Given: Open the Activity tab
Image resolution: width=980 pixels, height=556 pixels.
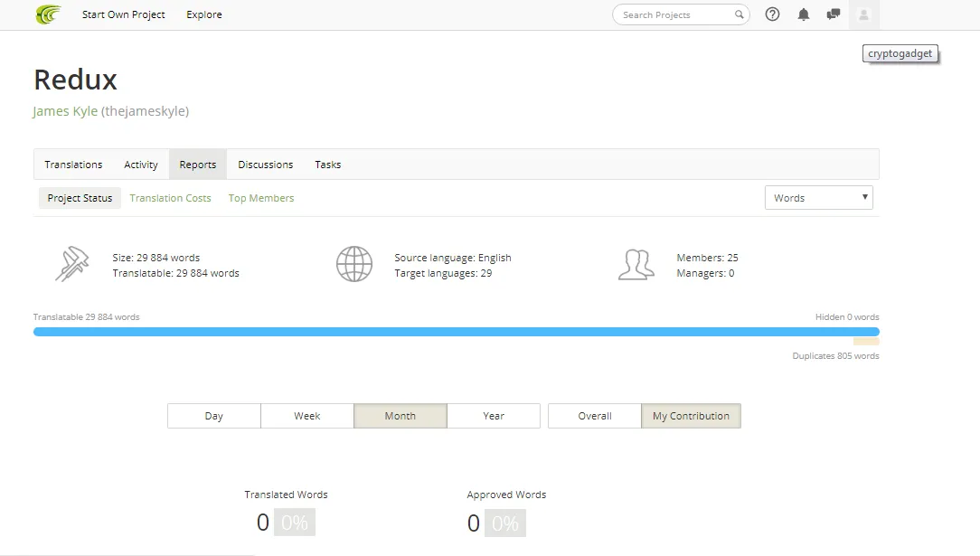Looking at the screenshot, I should pyautogui.click(x=141, y=165).
